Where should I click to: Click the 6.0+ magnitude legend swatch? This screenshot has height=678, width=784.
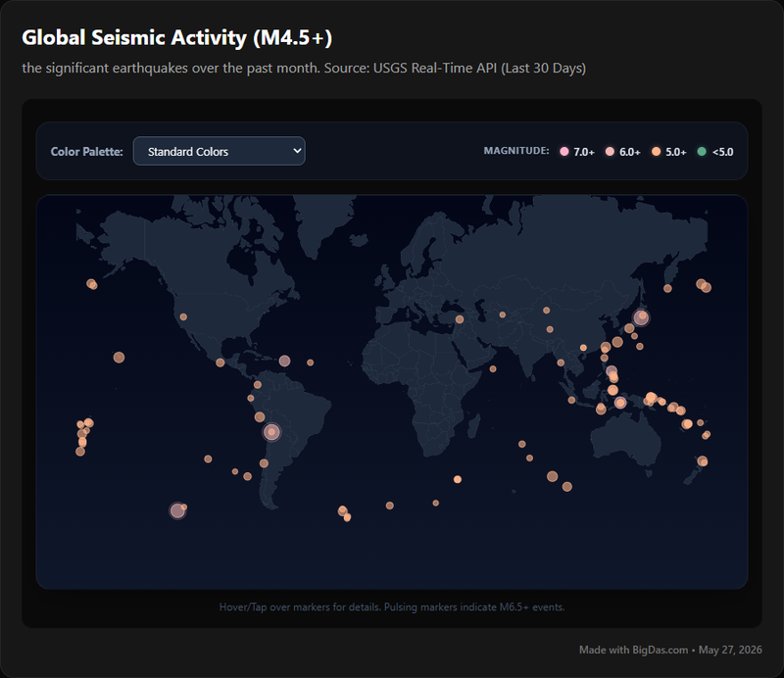[610, 152]
